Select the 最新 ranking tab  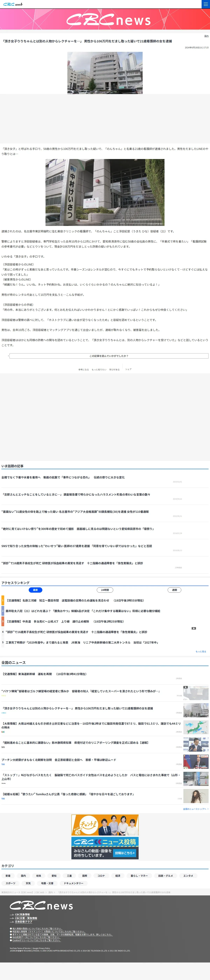tap(35, 590)
